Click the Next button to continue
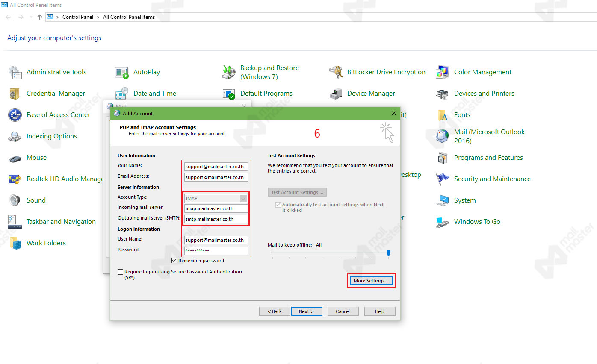Image resolution: width=597 pixels, height=364 pixels. click(307, 311)
